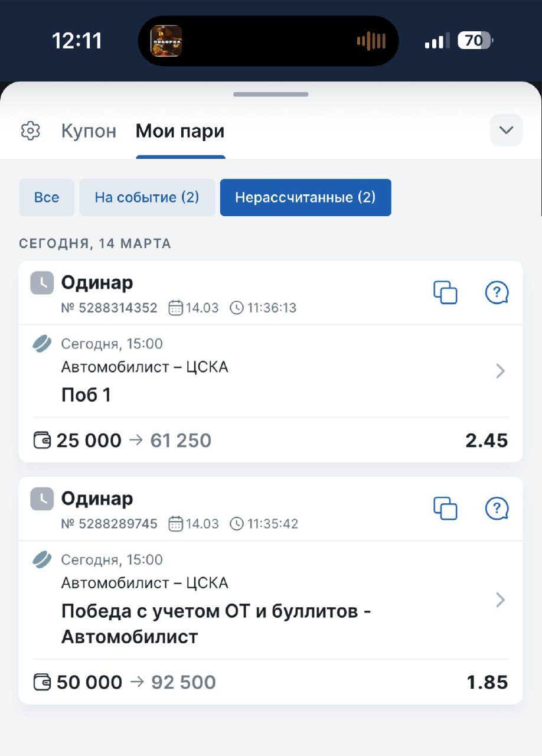This screenshot has height=756, width=542.
Task: Show all bets with the Все filter
Action: click(x=47, y=197)
